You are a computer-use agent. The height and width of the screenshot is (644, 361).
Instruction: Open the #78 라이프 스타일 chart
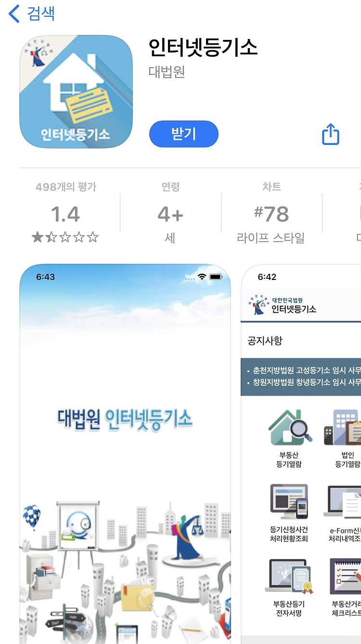pyautogui.click(x=271, y=214)
